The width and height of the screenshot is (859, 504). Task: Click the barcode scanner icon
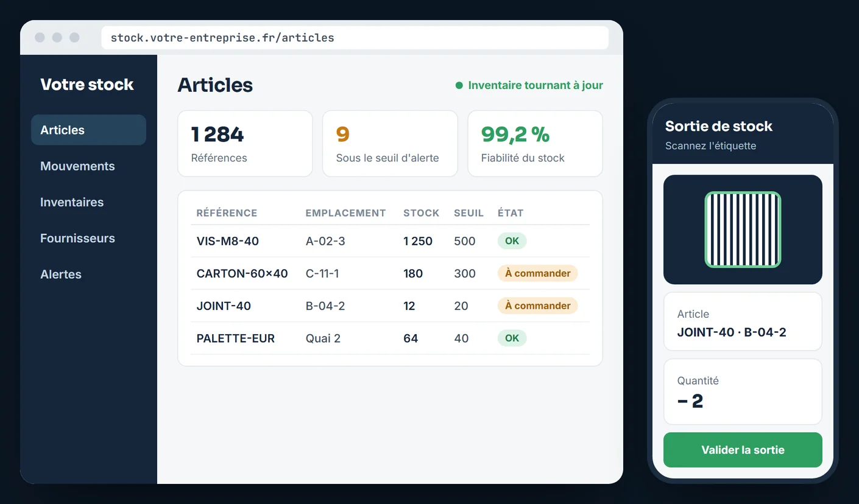pos(743,229)
